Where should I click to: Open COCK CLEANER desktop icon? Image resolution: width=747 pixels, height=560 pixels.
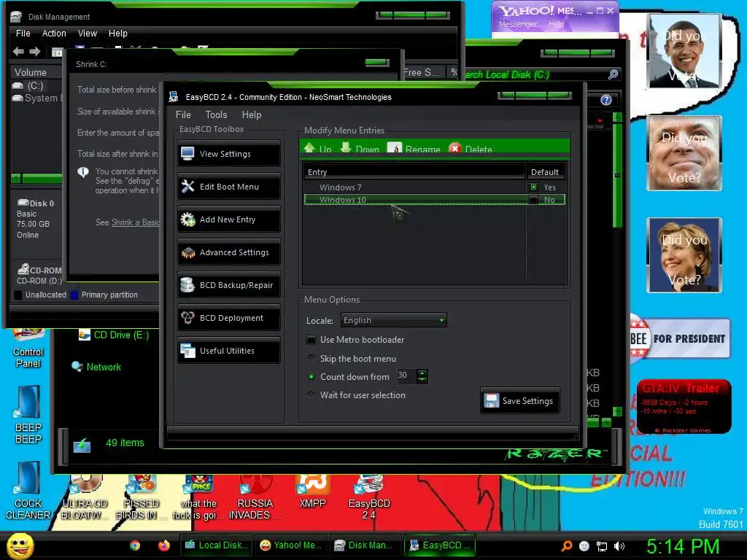[28, 491]
